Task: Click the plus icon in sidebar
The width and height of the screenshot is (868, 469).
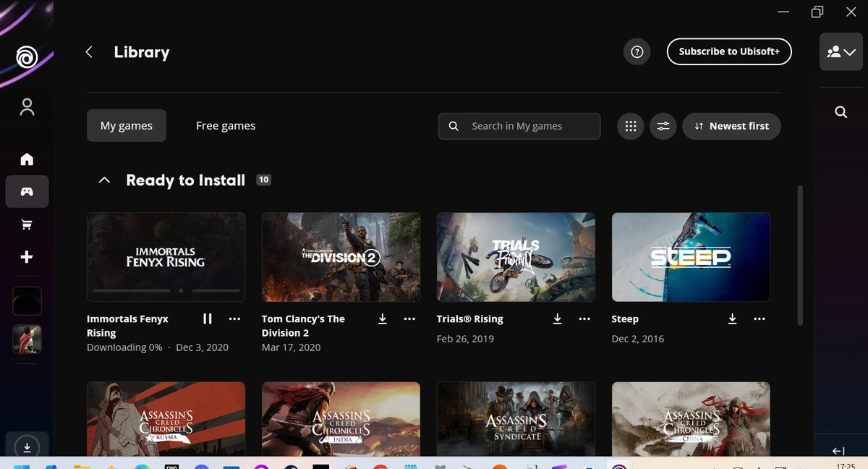Action: click(x=27, y=257)
